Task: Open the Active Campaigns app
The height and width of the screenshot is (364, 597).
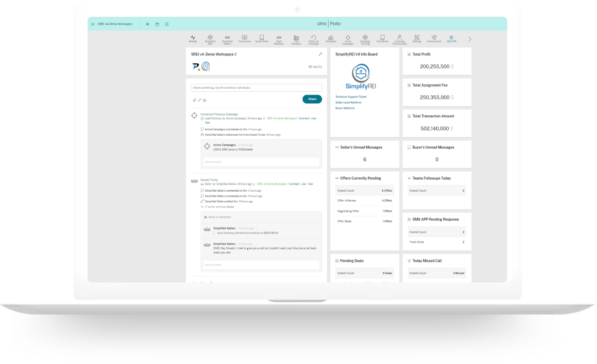Action: pyautogui.click(x=348, y=40)
